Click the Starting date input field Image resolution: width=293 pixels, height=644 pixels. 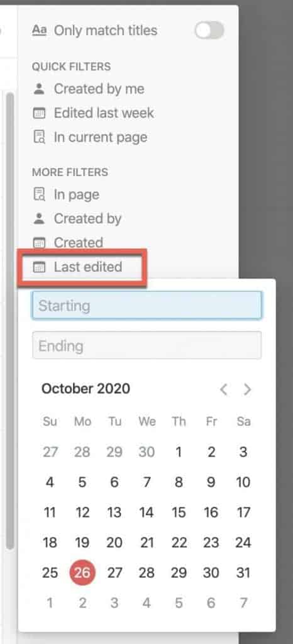point(146,306)
